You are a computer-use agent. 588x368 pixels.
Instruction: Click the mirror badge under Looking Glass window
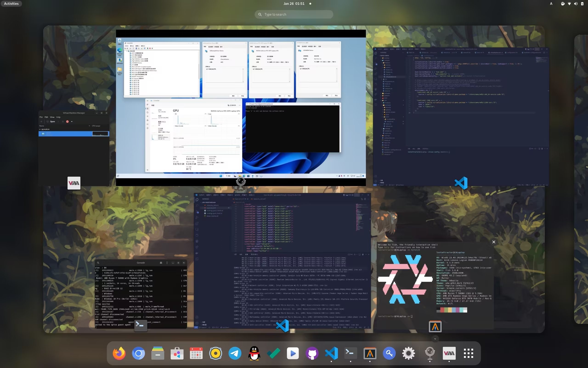point(241,183)
